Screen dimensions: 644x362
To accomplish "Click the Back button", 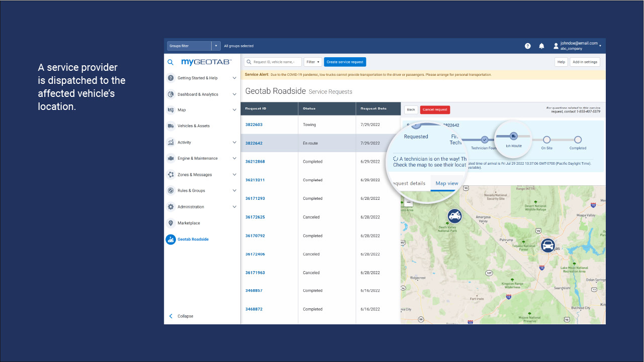I will [411, 109].
